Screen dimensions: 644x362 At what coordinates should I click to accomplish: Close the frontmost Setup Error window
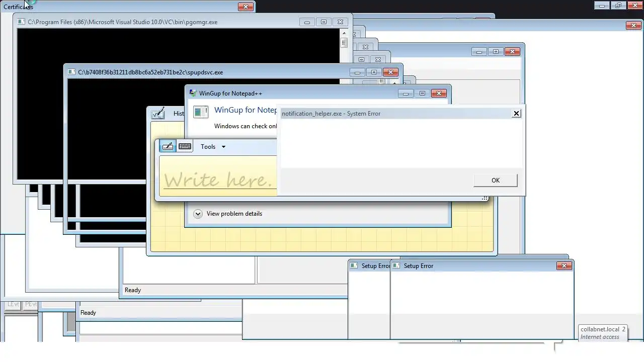(564, 265)
